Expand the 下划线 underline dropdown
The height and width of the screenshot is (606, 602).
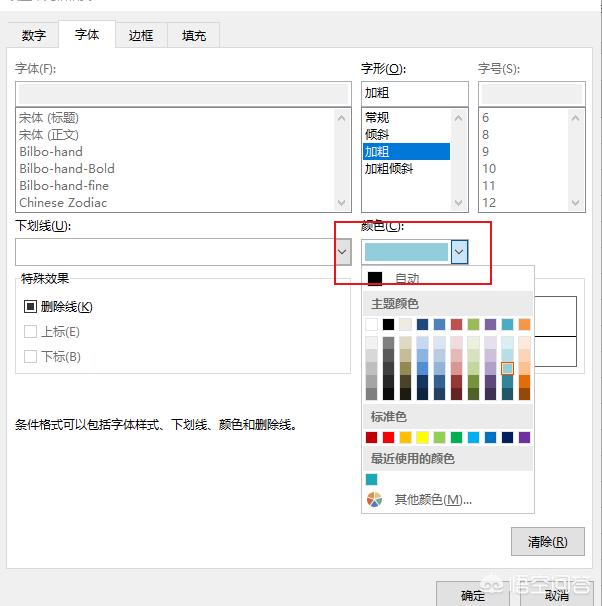tap(342, 252)
